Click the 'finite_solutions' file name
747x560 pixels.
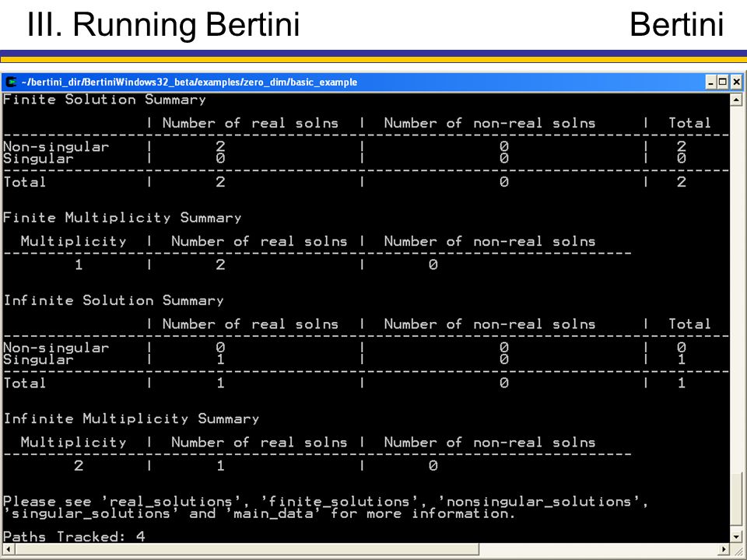pos(340,502)
